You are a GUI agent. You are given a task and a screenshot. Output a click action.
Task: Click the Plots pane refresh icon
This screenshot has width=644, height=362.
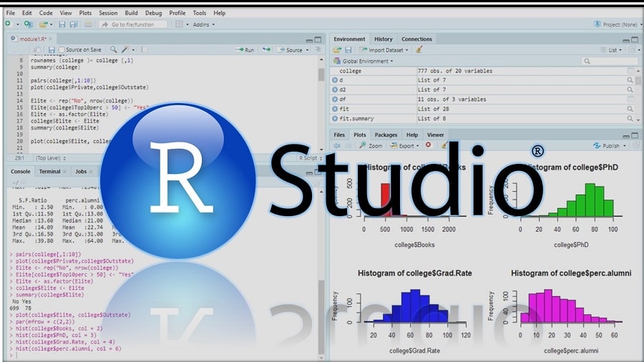(x=636, y=145)
